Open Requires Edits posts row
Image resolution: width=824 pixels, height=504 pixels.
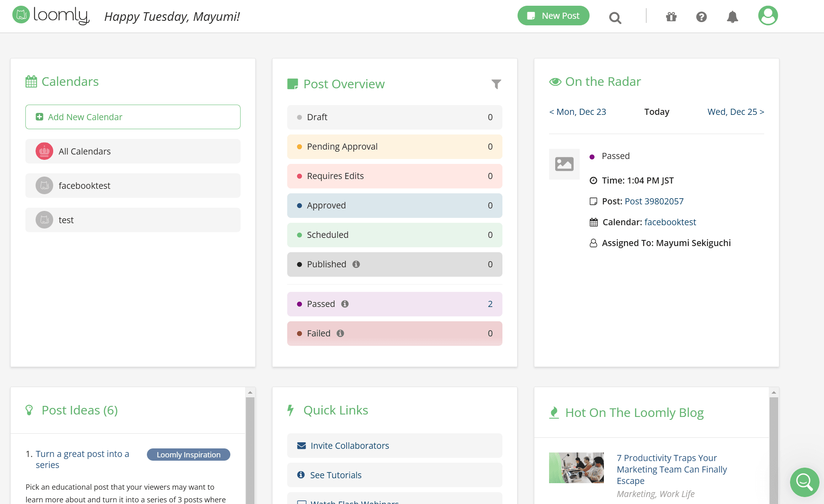click(x=395, y=176)
